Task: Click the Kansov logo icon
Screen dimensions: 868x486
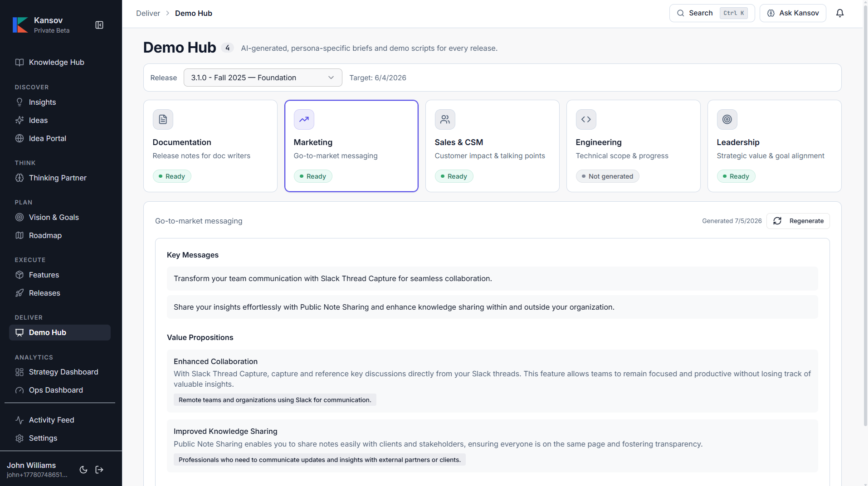Action: click(x=20, y=25)
